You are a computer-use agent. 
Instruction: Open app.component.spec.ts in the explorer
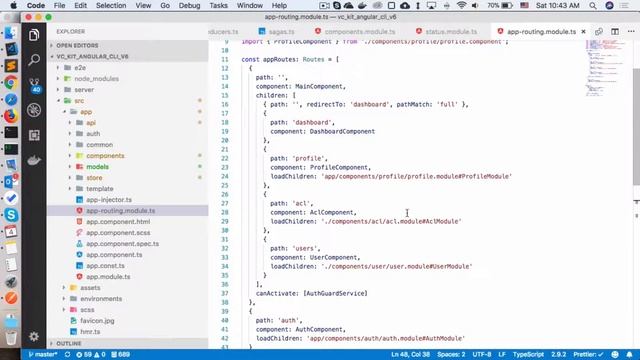pos(122,244)
